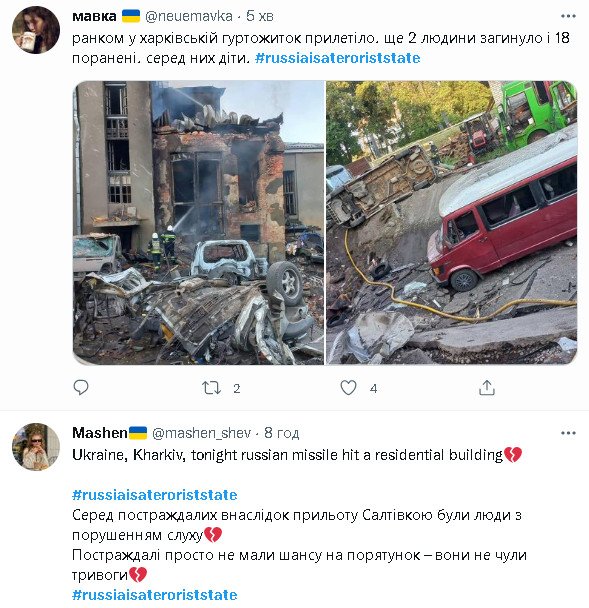Like мавка's tweet via the heart icon
The height and width of the screenshot is (608, 589).
pyautogui.click(x=348, y=387)
